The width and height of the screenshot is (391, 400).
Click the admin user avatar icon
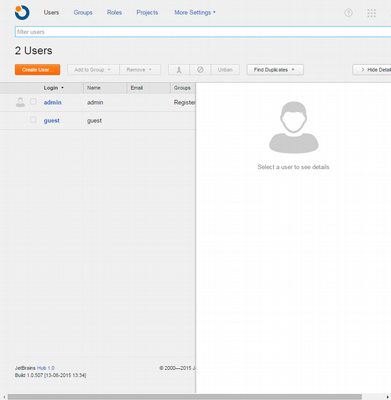coord(20,102)
